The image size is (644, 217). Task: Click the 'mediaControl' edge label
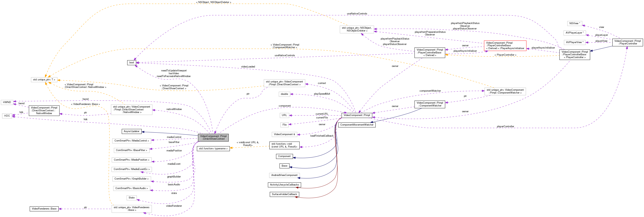174,137
